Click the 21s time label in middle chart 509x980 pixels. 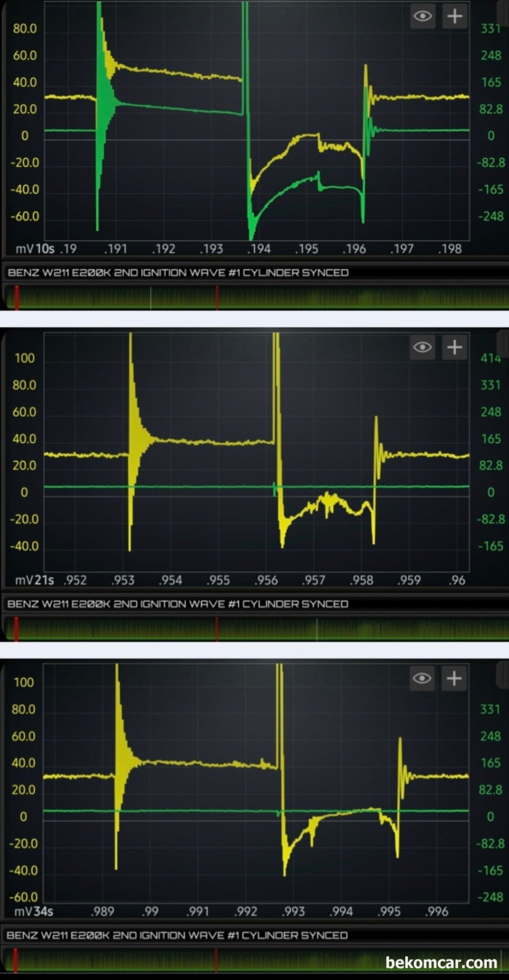(x=44, y=580)
